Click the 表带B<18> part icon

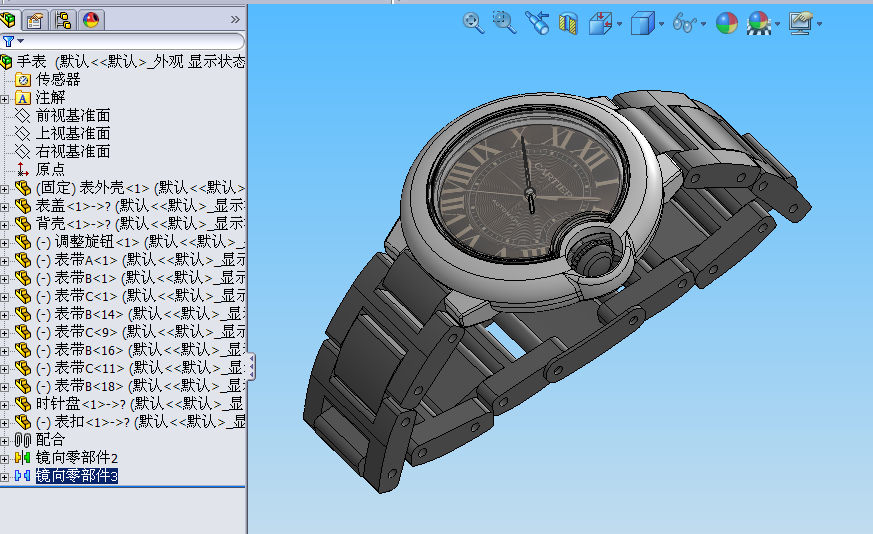tap(23, 385)
